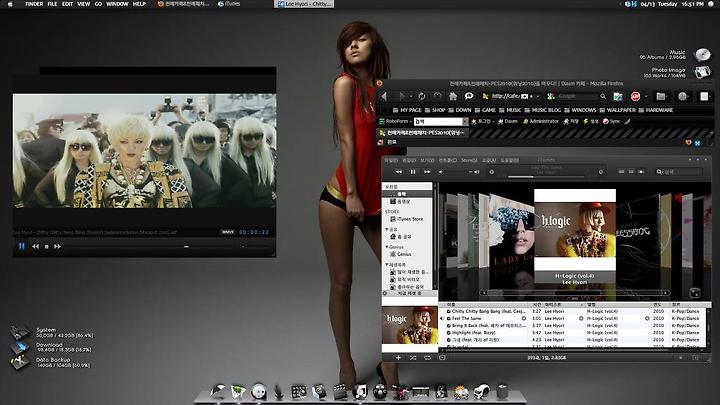720x405 pixels.
Task: Click rewind button in the video player
Action: point(35,247)
